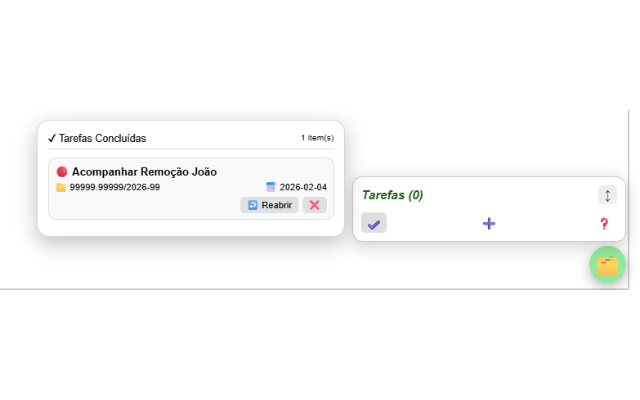Click the Tarefas Concluídas header title
This screenshot has width=640, height=400.
point(102,138)
